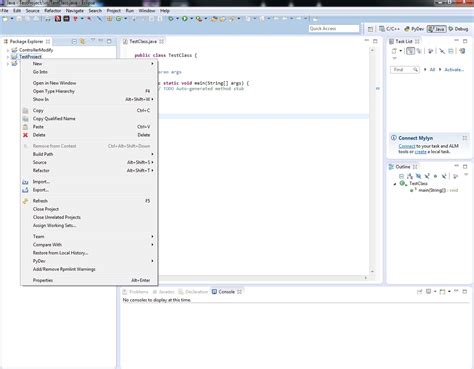Click the Collapse All icon in Outline view
The image size is (474, 369).
[x=401, y=176]
